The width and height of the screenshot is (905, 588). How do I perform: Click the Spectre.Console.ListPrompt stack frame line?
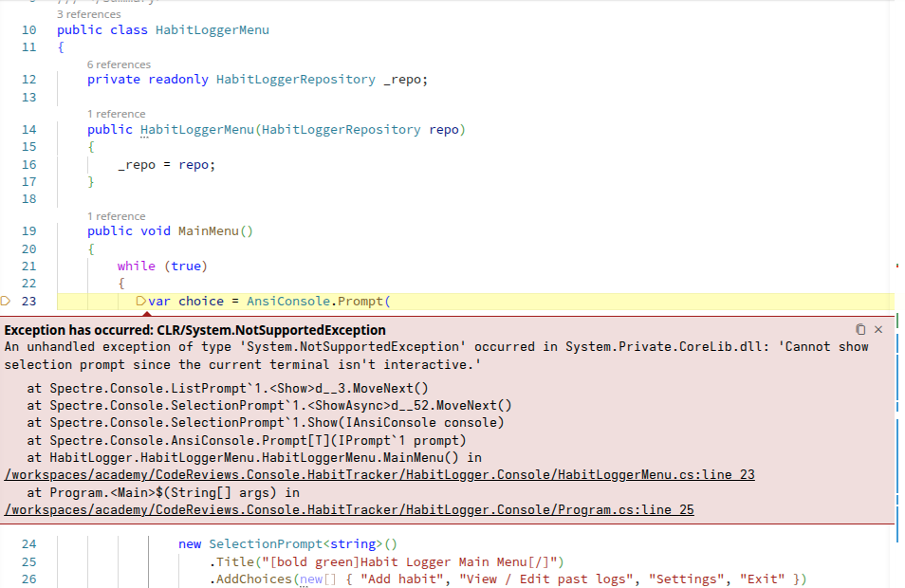coord(228,388)
